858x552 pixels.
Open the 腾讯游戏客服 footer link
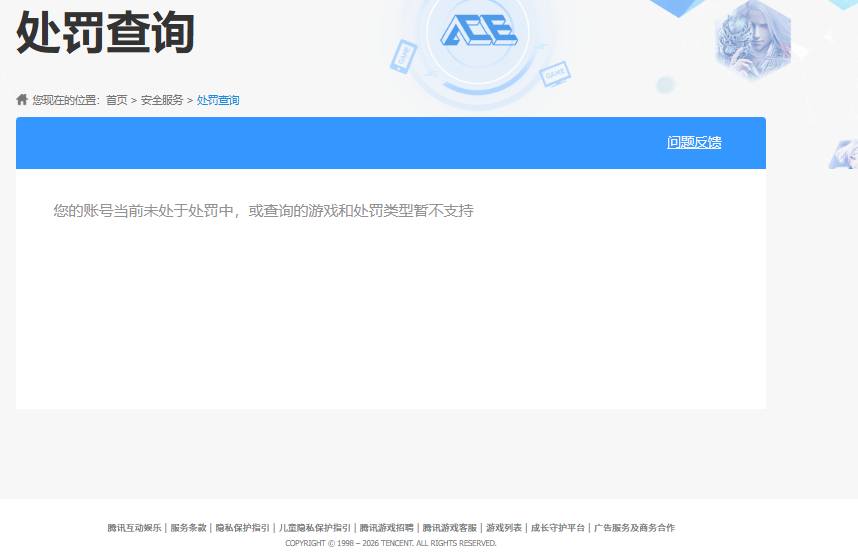point(450,527)
